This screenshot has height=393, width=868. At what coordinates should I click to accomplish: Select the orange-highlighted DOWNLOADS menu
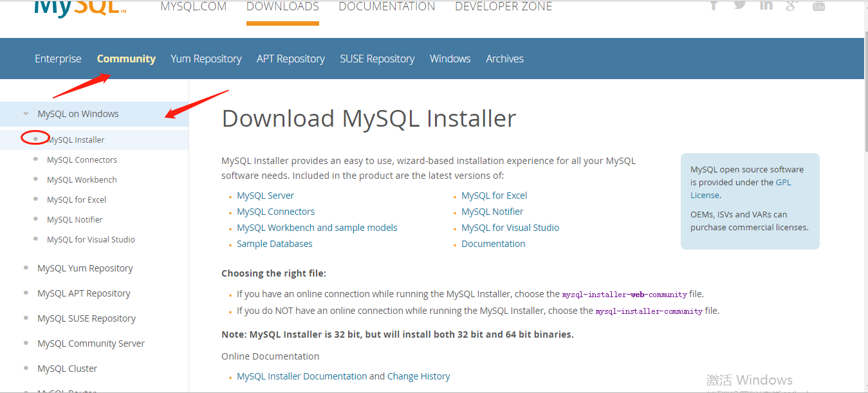click(x=282, y=6)
